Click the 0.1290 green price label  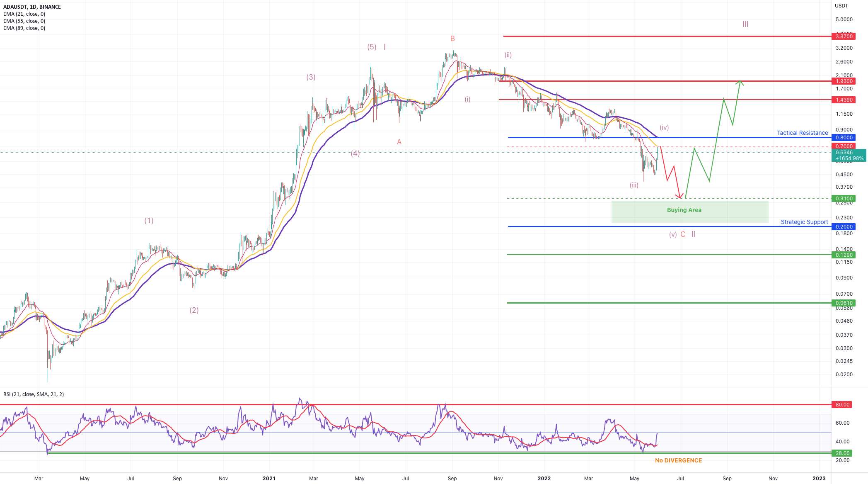[x=844, y=255]
